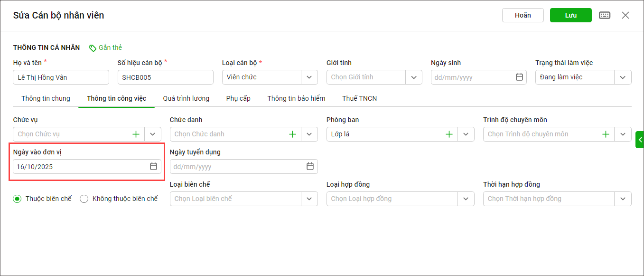Switch to Quá trình lương tab
This screenshot has height=276, width=644.
[x=186, y=98]
